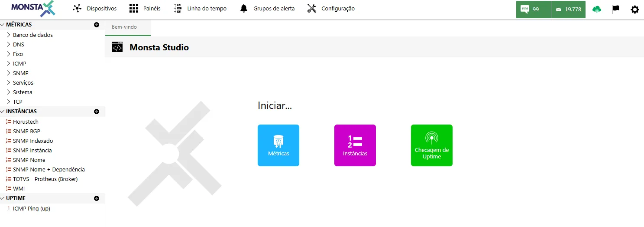
Task: Click the Monsta Studio heading text
Action: pos(159,47)
